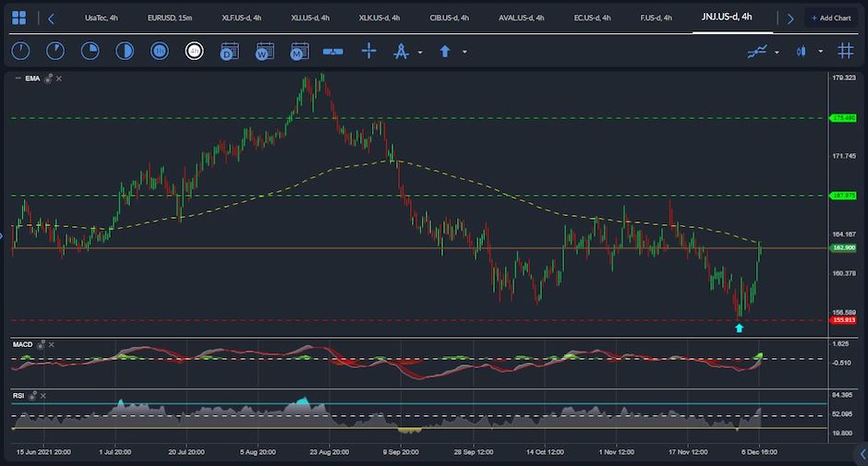This screenshot has width=868, height=466.
Task: Click the measure ruler tool icon
Action: [333, 52]
